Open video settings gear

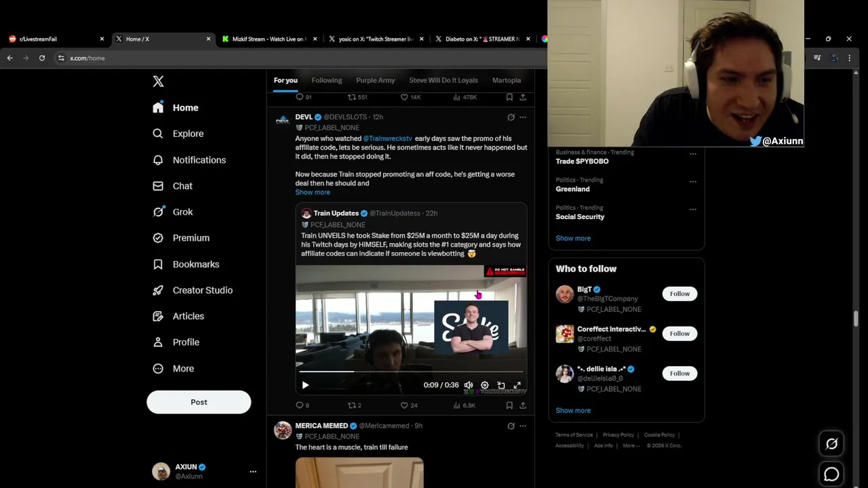(485, 385)
